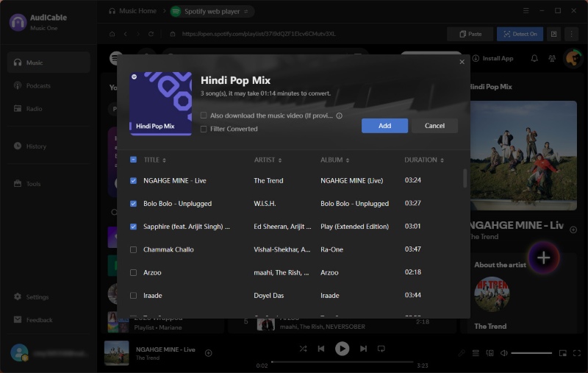This screenshot has height=373, width=588.
Task: Sort by DURATION column
Action: (424, 160)
